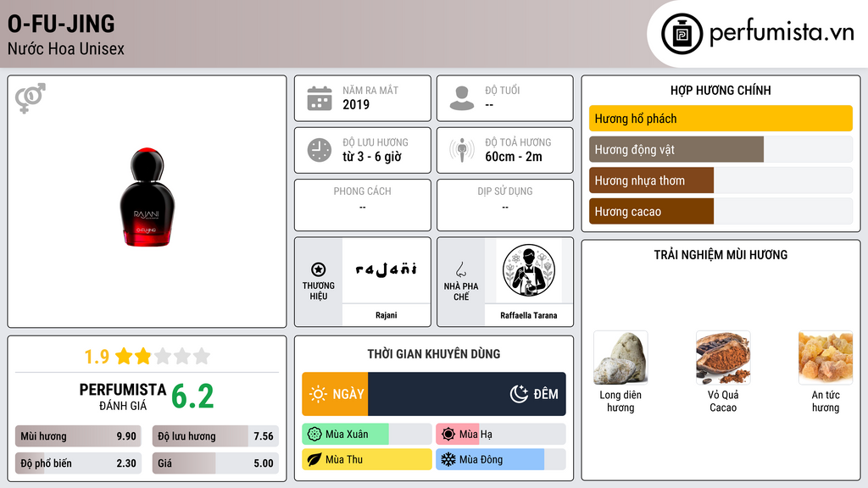Click the Hương động vật accord bar
Screen dimensions: 868x488
pos(721,149)
